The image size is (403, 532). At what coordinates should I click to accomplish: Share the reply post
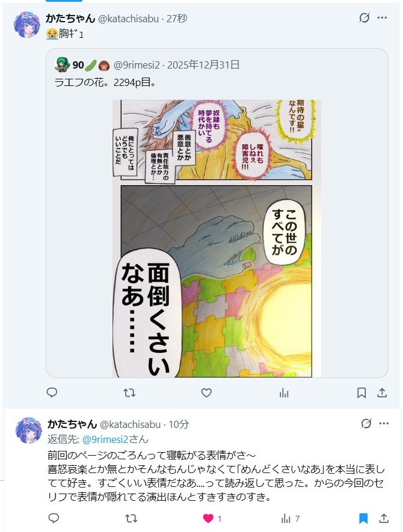pyautogui.click(x=384, y=518)
